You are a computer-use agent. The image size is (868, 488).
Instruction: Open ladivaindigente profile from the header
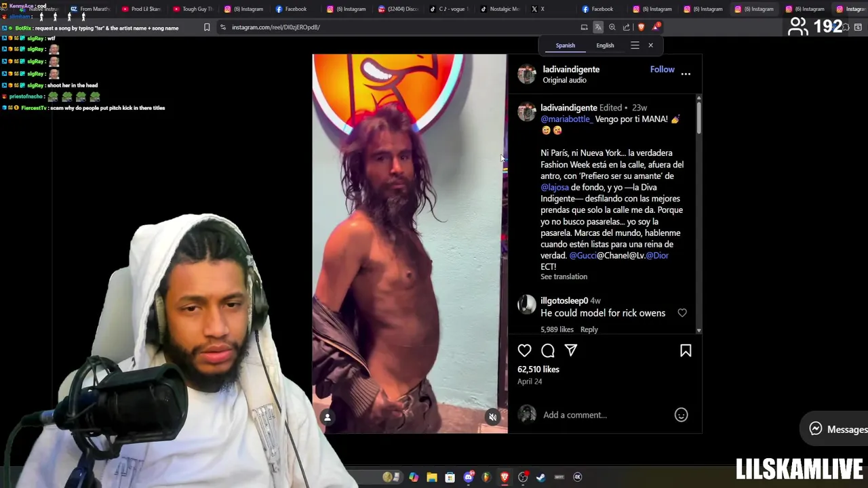pos(571,69)
